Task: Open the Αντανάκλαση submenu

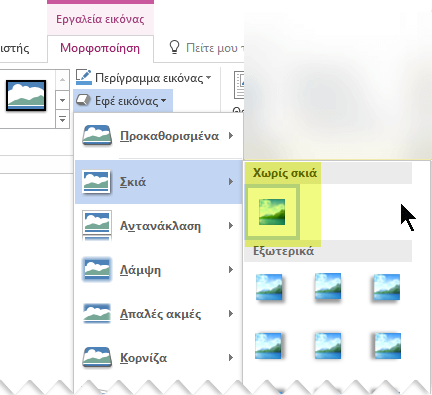Action: 158,226
